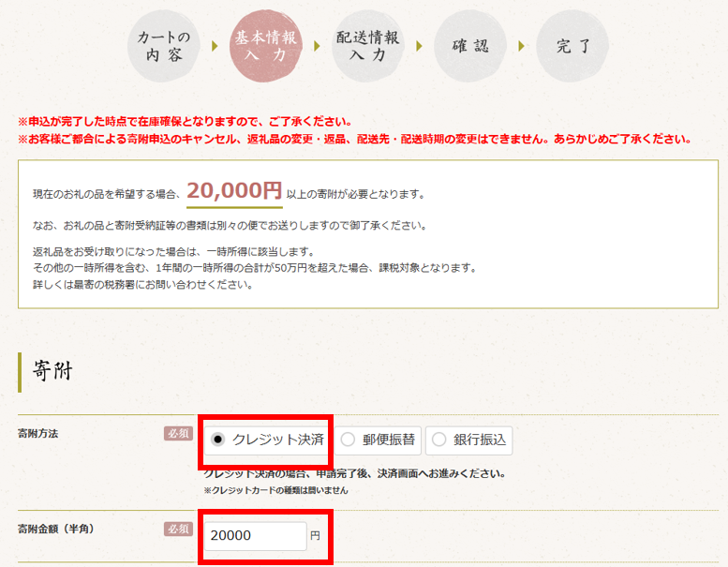
Task: Click the 寄附金額（半角） field label
Action: coord(55,530)
